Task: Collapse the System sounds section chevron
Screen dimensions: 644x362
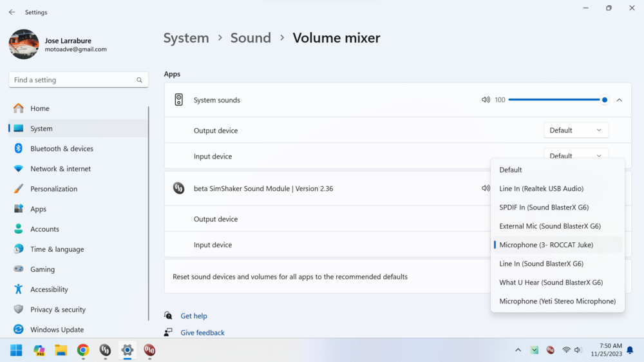Action: coord(619,100)
